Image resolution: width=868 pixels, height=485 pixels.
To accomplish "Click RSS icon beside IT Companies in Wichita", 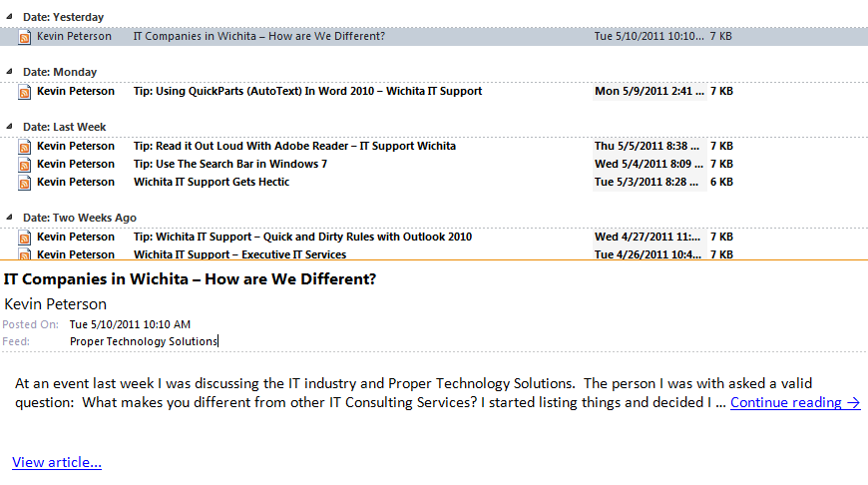I will [25, 37].
